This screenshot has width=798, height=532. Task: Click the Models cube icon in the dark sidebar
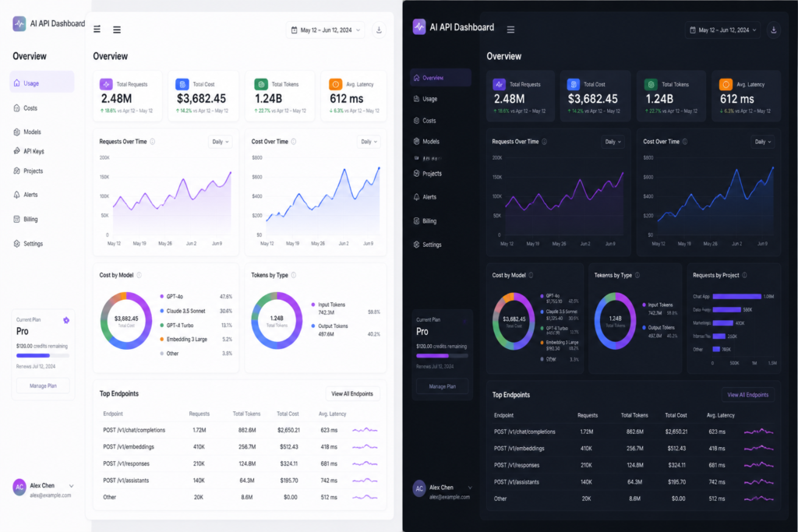coord(417,142)
